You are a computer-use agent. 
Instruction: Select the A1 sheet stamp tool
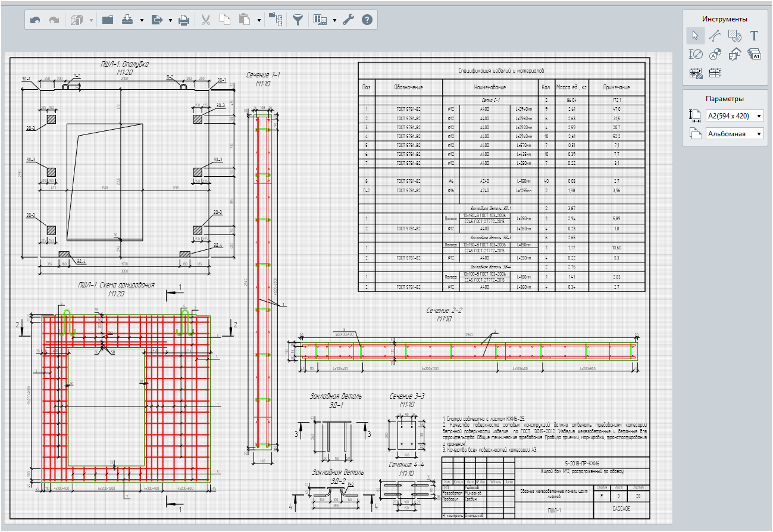point(755,54)
